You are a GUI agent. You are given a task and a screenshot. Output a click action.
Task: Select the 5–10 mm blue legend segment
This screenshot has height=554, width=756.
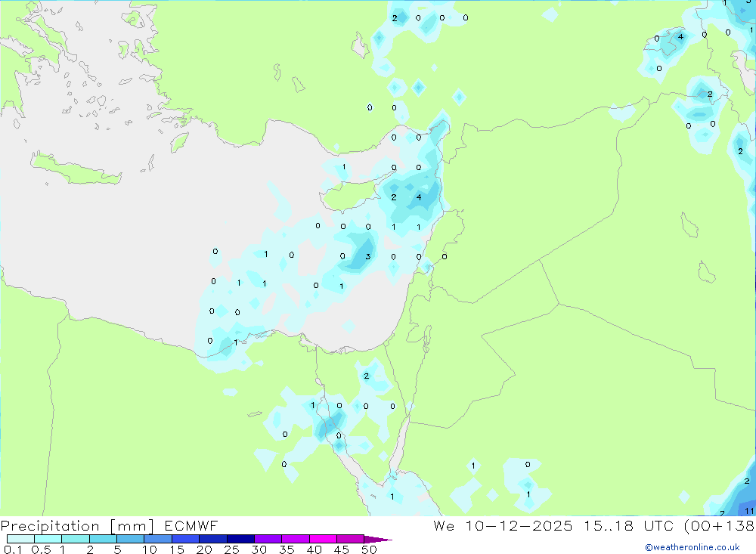click(130, 539)
